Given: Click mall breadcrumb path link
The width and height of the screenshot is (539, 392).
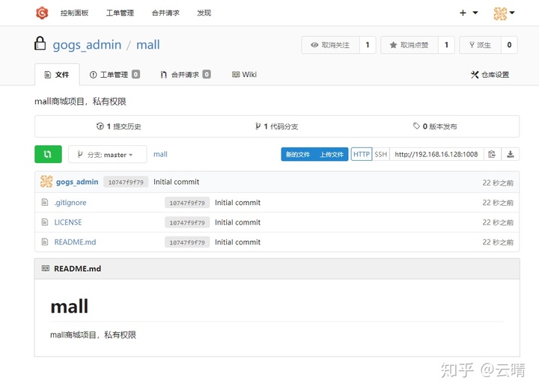Looking at the screenshot, I should pos(160,154).
